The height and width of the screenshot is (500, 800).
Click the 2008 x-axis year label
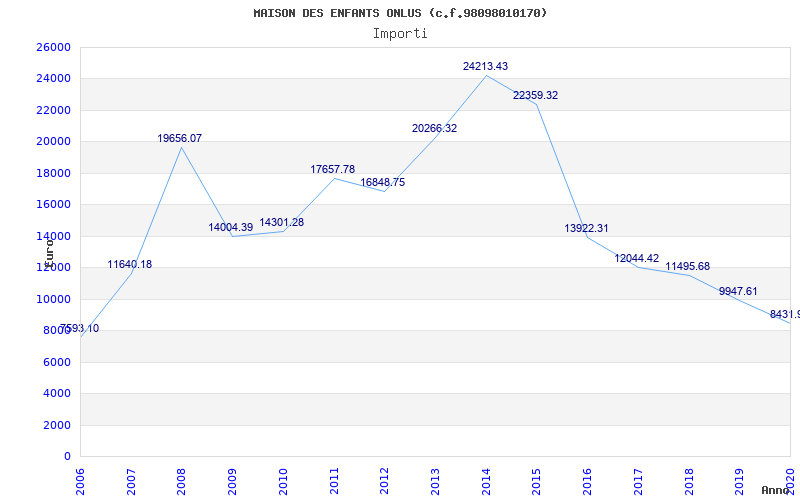click(x=182, y=481)
